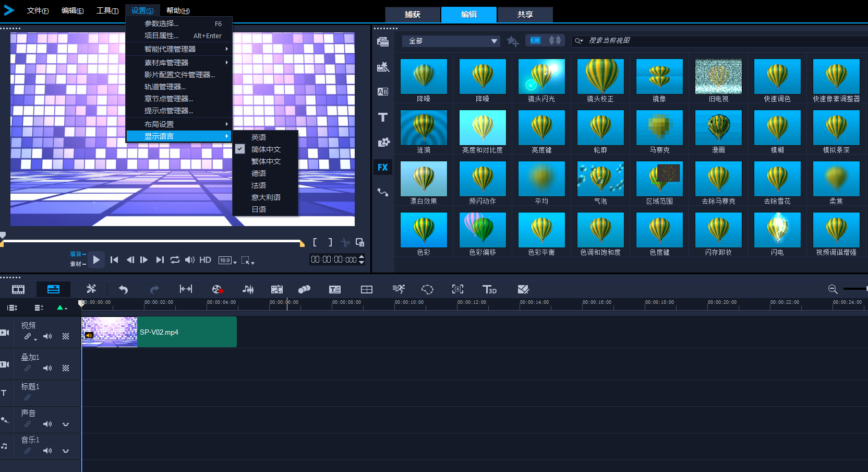Mute the 叠加1 track speaker

point(47,368)
